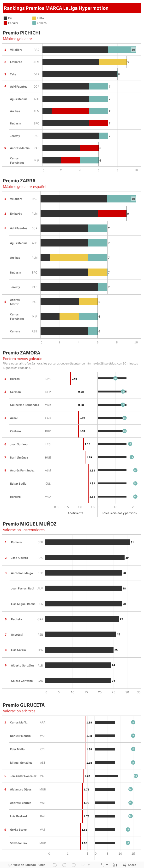Image resolution: width=144 pixels, height=868 pixels.
Task: Click the Tableau undo arrow icon
Action: [55, 865]
